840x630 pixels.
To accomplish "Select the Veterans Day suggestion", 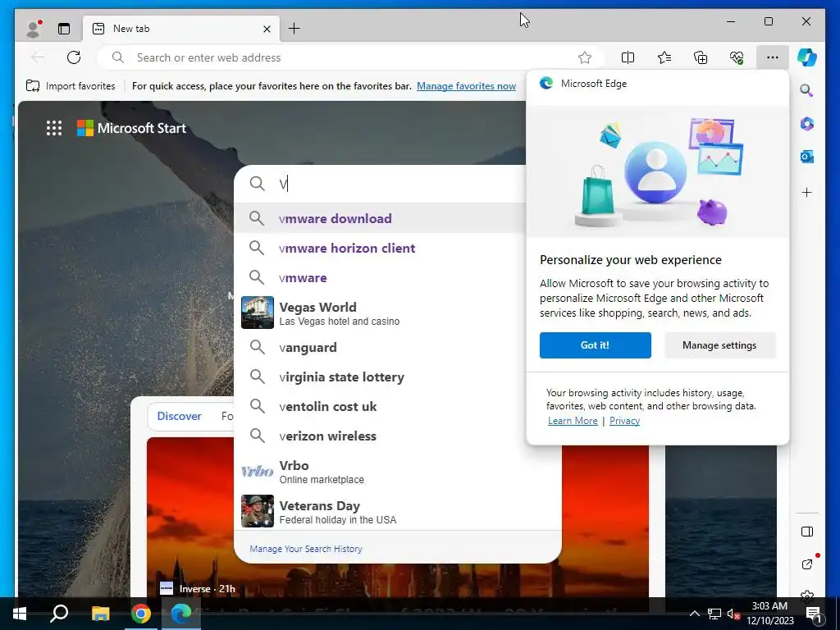I will coord(398,511).
